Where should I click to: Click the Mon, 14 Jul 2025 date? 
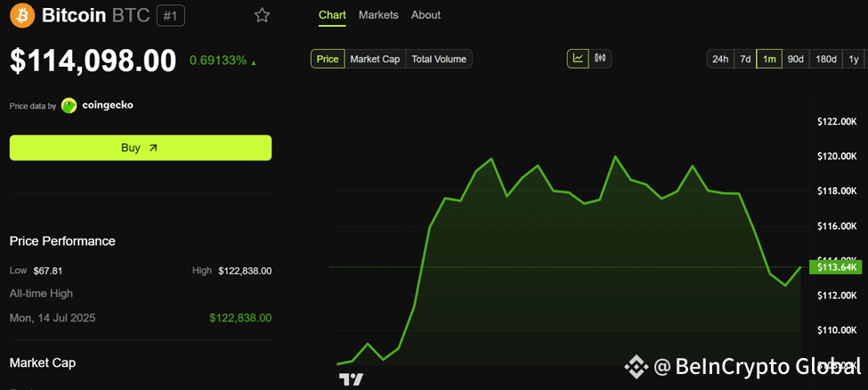pos(53,318)
